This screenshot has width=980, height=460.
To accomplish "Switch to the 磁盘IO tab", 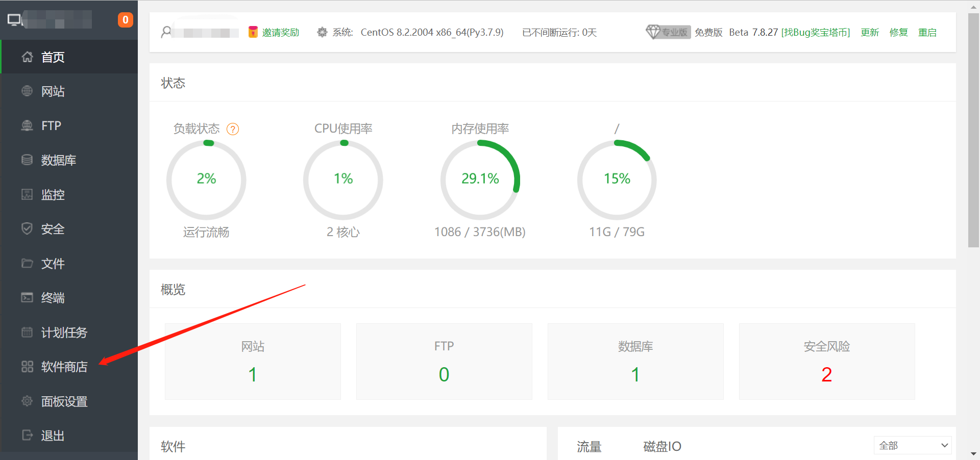I will [662, 447].
